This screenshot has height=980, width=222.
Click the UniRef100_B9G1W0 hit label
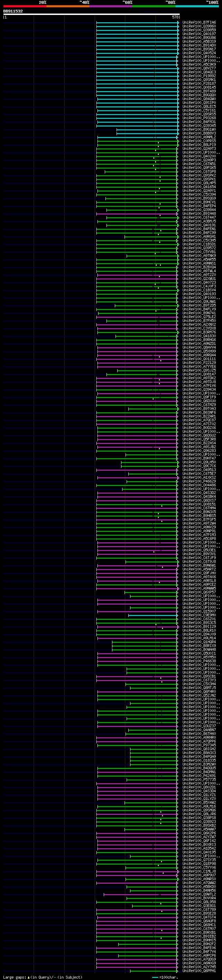point(199,130)
